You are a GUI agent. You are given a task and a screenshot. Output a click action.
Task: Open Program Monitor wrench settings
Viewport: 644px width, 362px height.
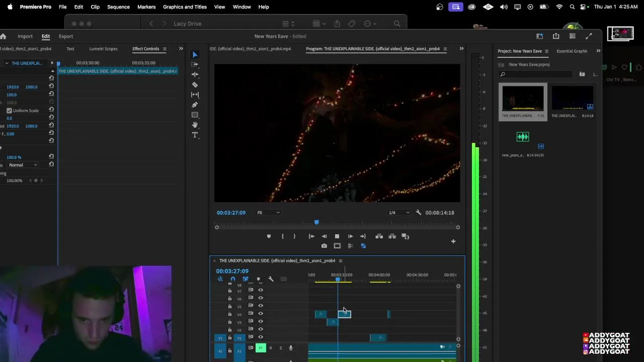click(418, 213)
